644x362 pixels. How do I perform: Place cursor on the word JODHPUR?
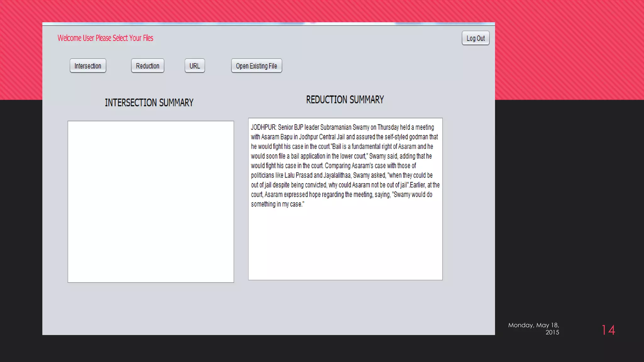click(263, 127)
